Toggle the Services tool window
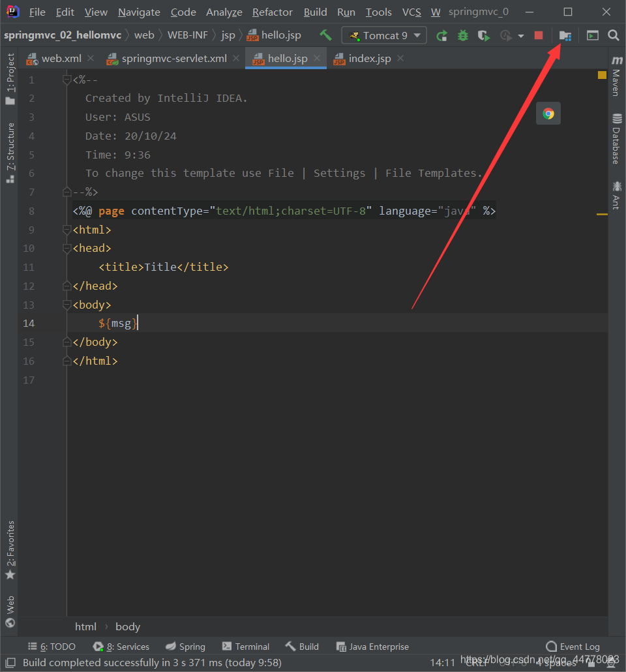626x672 pixels. 121,647
